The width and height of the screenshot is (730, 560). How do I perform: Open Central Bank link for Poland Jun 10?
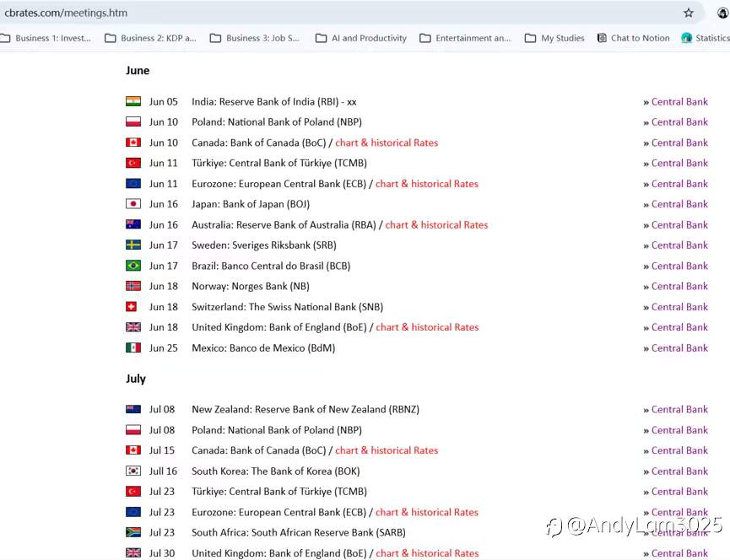679,122
